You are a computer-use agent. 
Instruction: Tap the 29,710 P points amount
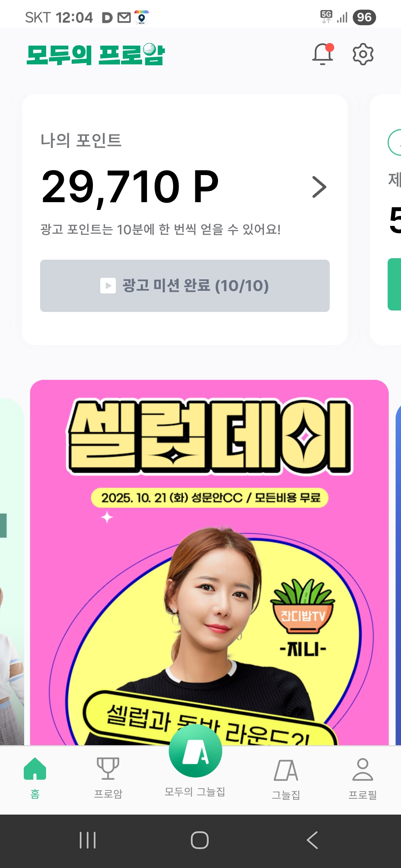click(x=130, y=187)
